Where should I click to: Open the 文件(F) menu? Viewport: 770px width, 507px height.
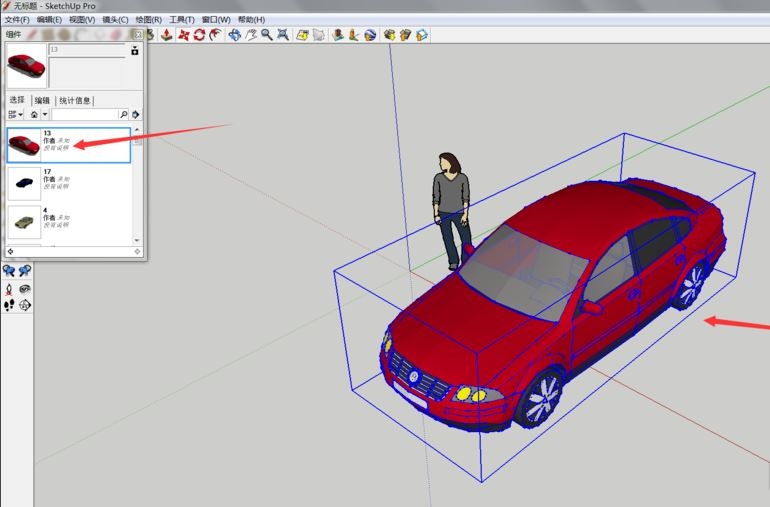17,20
